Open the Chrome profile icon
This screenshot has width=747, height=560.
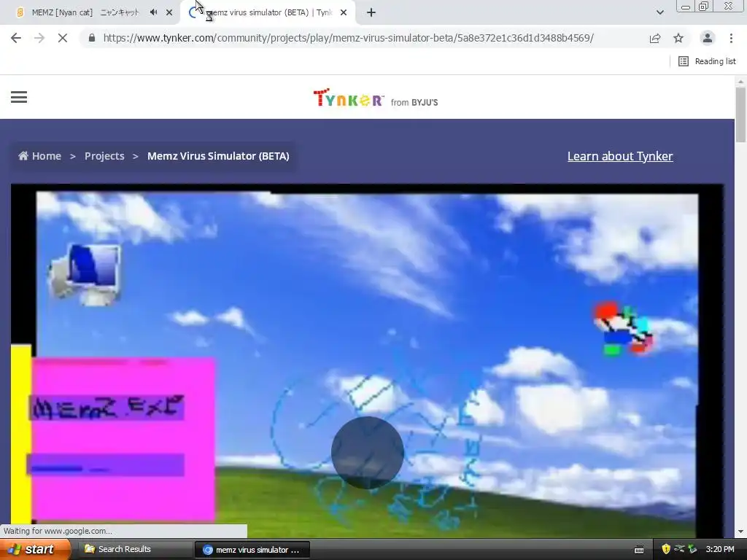pos(708,38)
